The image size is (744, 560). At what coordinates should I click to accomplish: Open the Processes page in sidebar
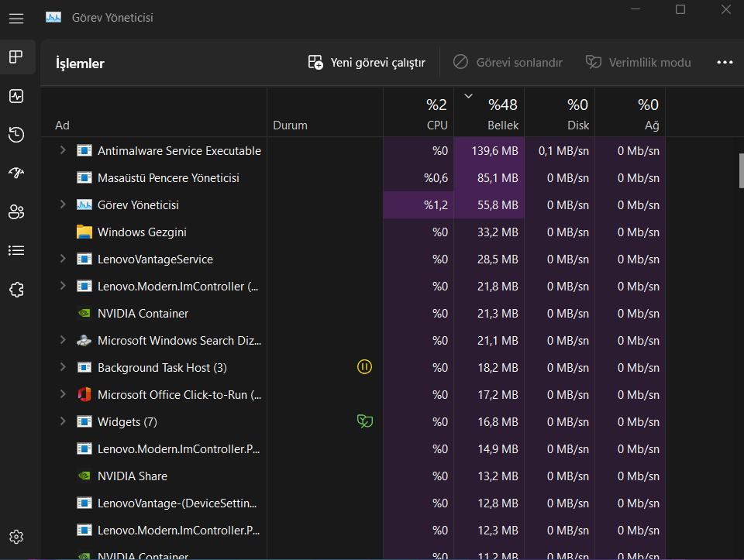16,57
